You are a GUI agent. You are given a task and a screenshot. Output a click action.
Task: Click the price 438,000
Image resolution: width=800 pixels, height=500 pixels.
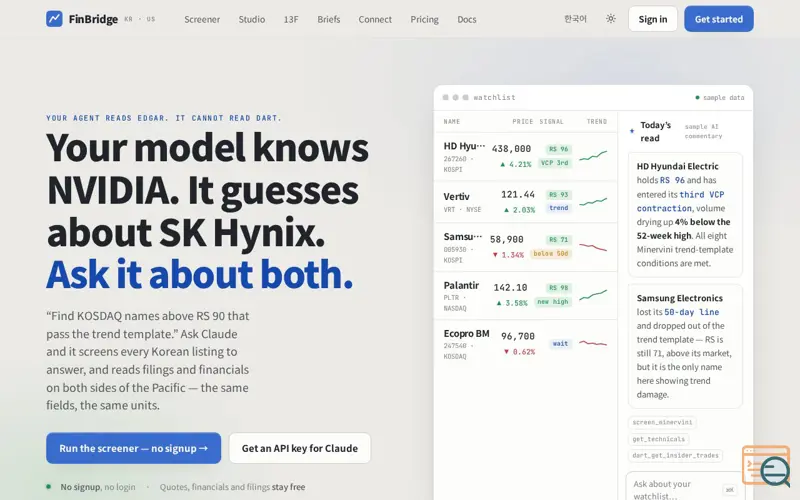(511, 148)
